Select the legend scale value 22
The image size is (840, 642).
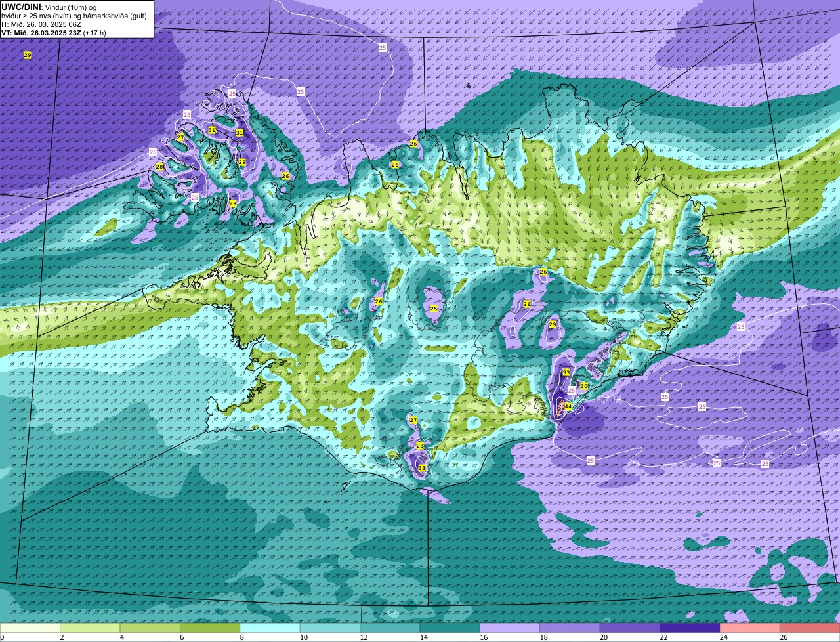[x=664, y=637]
